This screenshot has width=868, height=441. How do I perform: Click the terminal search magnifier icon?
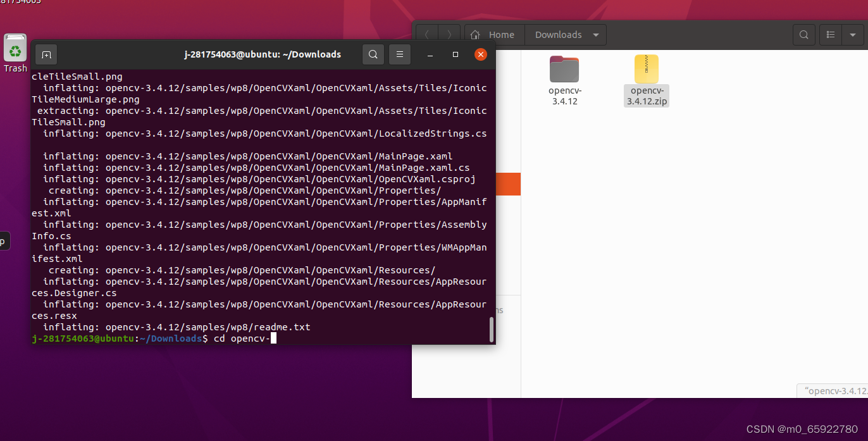pyautogui.click(x=373, y=54)
